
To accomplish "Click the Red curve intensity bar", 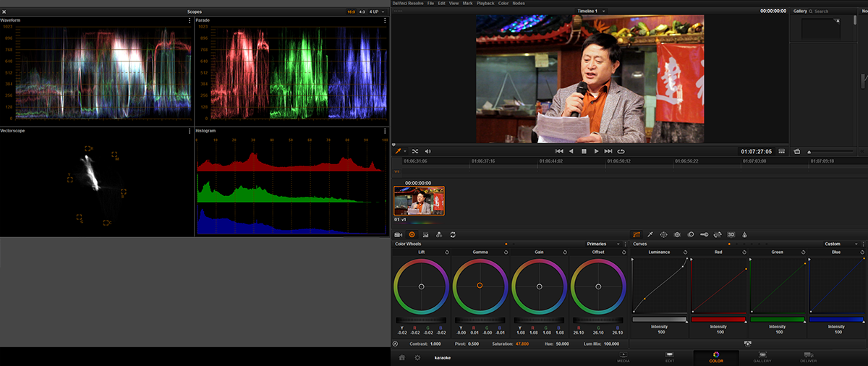I will (x=718, y=319).
